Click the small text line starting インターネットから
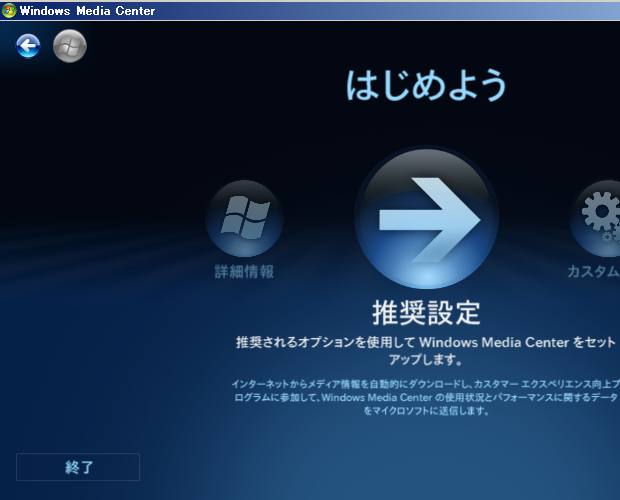This screenshot has height=500, width=620. (425, 384)
